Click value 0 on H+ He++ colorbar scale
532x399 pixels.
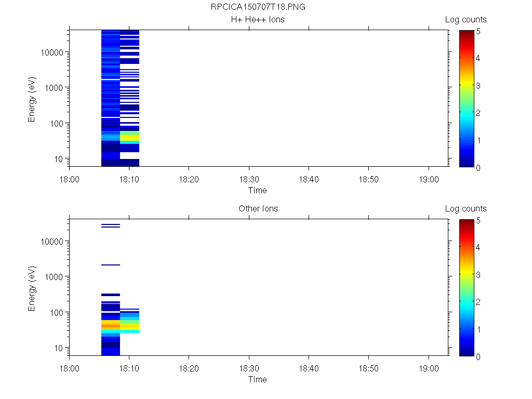(x=478, y=168)
